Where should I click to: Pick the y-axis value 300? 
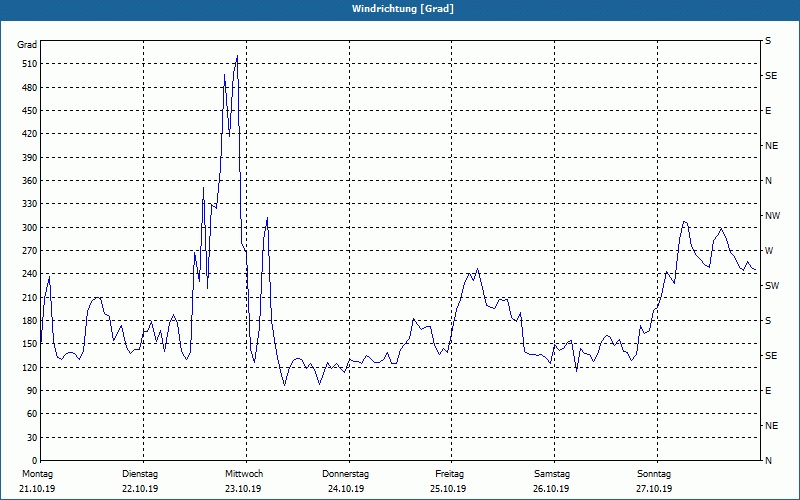click(x=31, y=228)
